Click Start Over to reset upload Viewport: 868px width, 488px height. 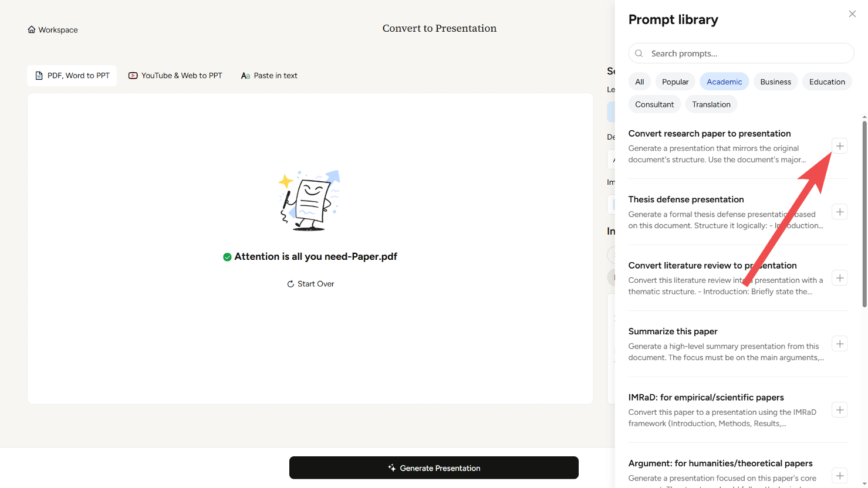[x=310, y=284]
